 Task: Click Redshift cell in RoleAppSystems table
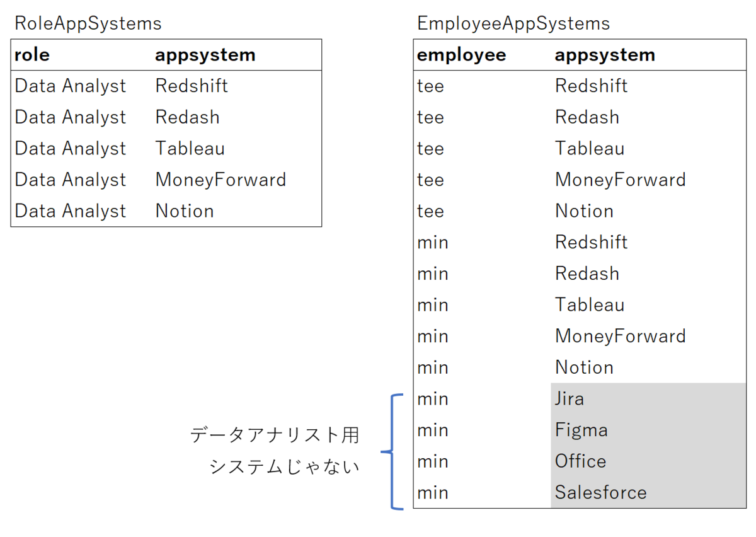(192, 86)
